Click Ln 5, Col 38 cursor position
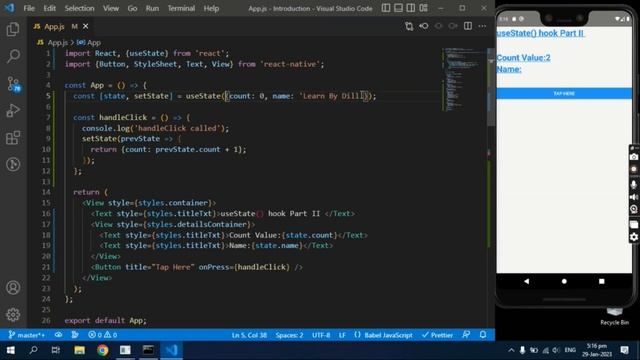640x360 pixels. pyautogui.click(x=249, y=335)
